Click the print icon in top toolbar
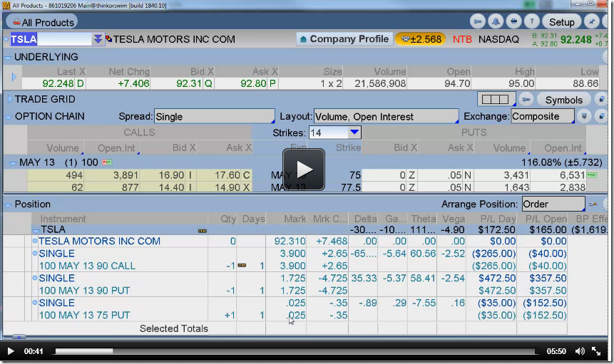Screen dimensions: 614x364 [513, 22]
